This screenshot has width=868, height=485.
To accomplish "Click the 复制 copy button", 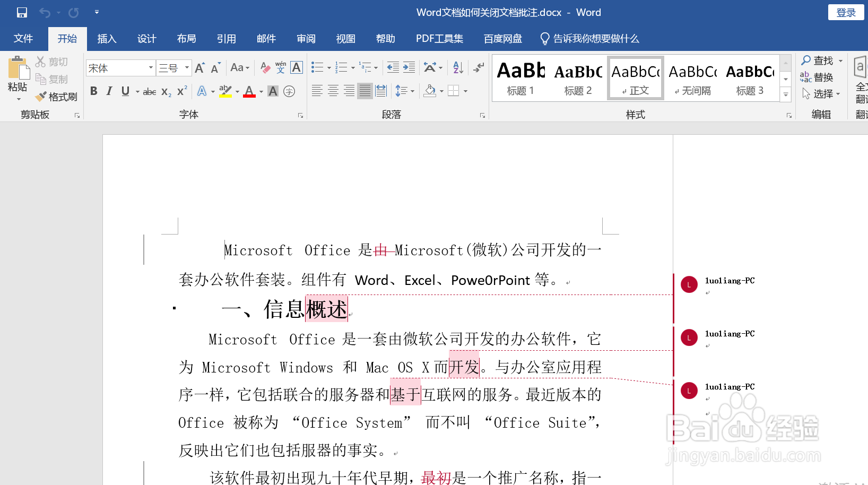I will coord(51,79).
